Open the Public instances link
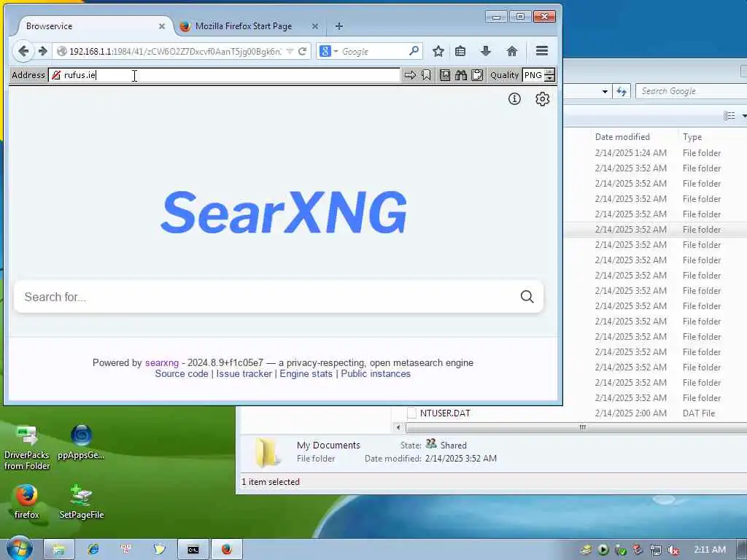 (x=376, y=374)
